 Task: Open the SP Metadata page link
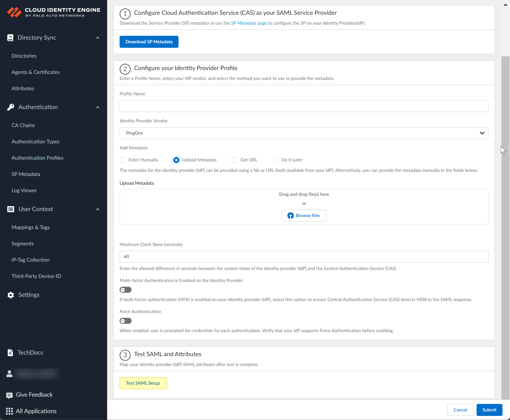click(249, 23)
